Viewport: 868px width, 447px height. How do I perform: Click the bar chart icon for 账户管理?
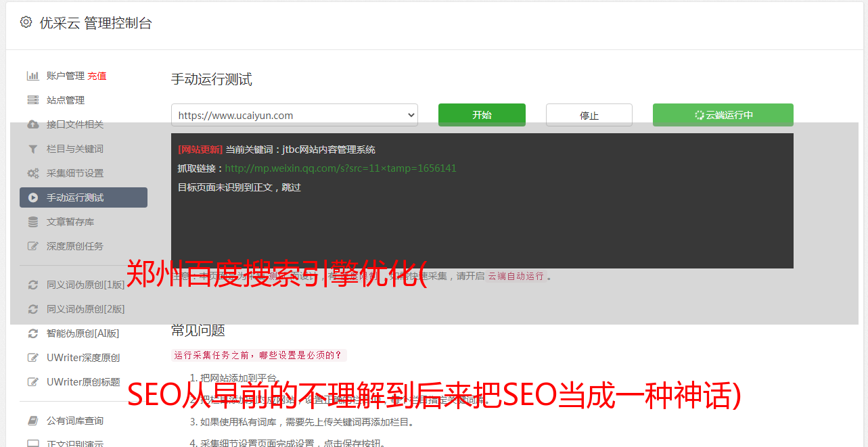click(x=32, y=76)
